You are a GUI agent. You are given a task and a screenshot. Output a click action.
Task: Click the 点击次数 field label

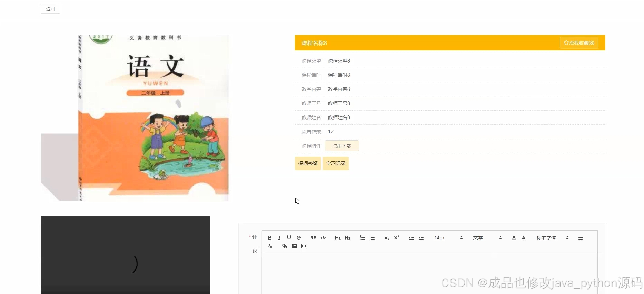tap(311, 132)
